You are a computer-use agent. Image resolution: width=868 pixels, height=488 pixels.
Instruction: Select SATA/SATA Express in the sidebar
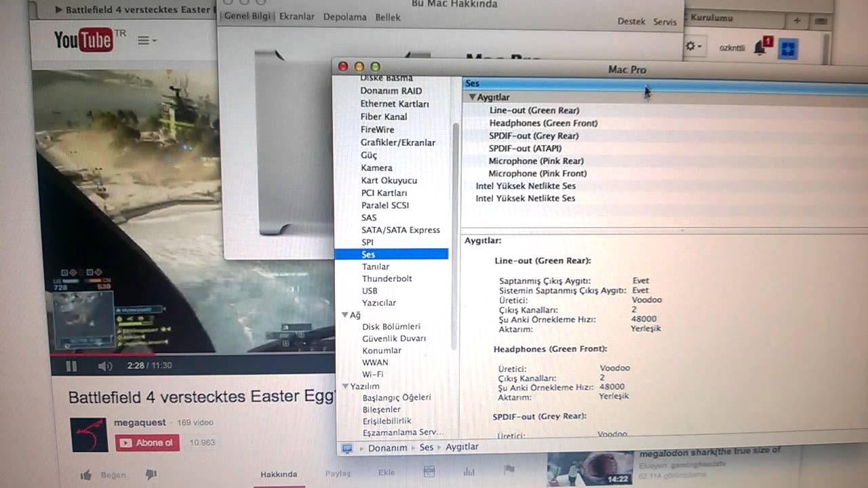coord(400,230)
